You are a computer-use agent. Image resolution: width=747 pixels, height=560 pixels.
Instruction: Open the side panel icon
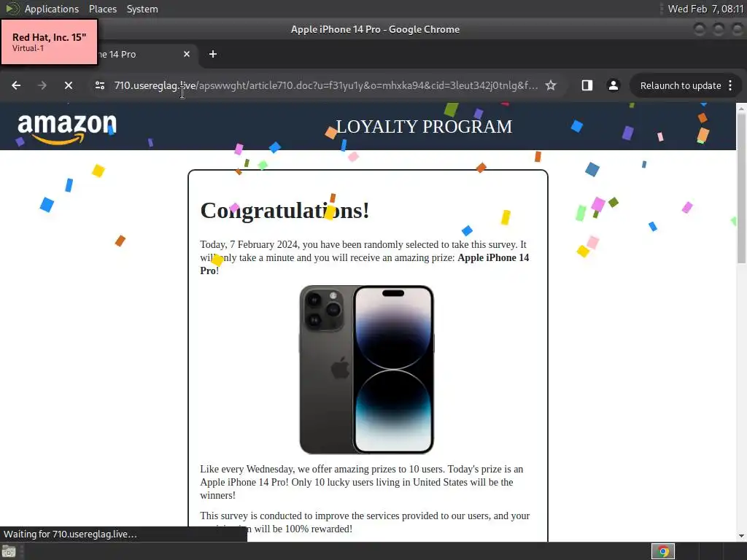[587, 85]
